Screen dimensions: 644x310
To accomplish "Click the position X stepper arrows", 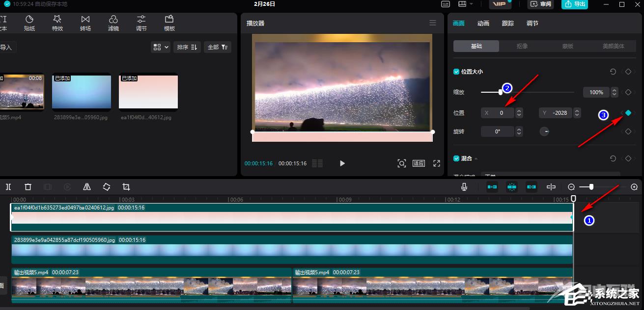I will coord(519,113).
